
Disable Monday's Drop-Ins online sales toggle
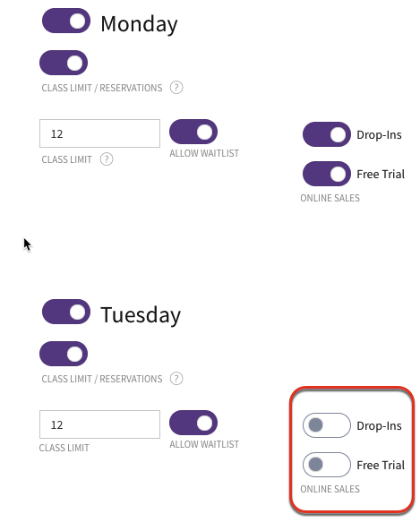tap(327, 134)
